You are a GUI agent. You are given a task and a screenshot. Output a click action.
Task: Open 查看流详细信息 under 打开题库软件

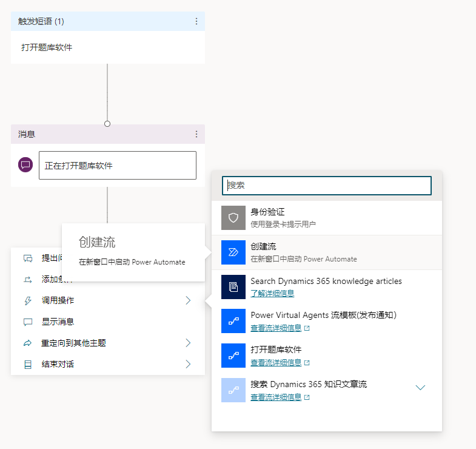pyautogui.click(x=276, y=363)
